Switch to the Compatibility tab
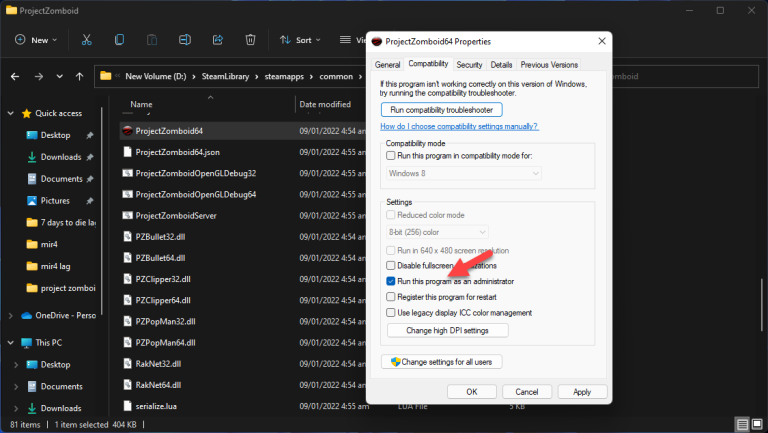Image resolution: width=768 pixels, height=433 pixels. pyautogui.click(x=428, y=64)
